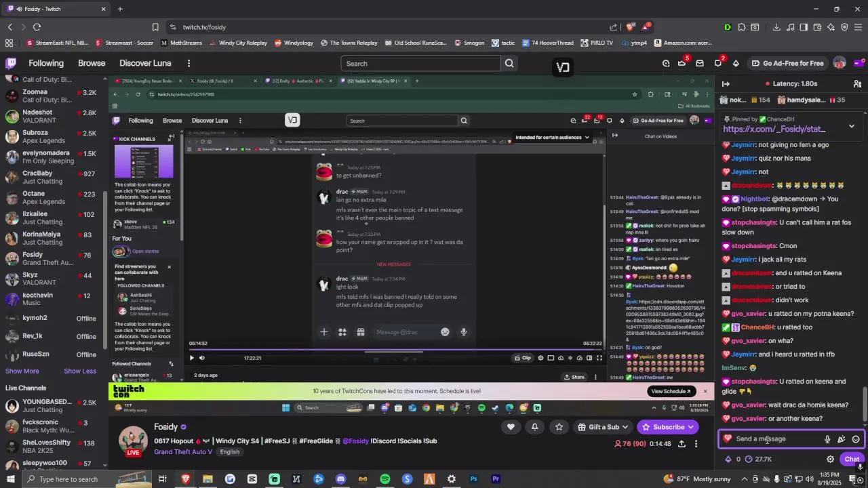This screenshot has height=488, width=868.
Task: Open the Browse tab
Action: point(92,63)
